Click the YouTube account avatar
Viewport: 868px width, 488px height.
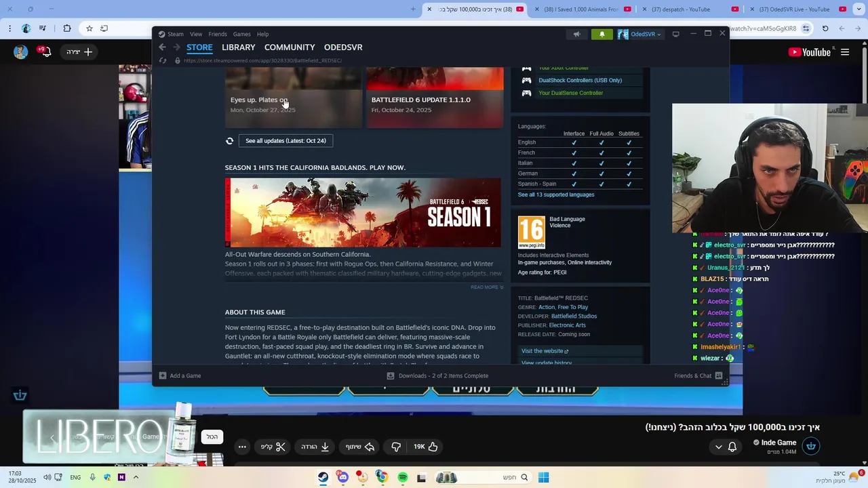[x=20, y=52]
